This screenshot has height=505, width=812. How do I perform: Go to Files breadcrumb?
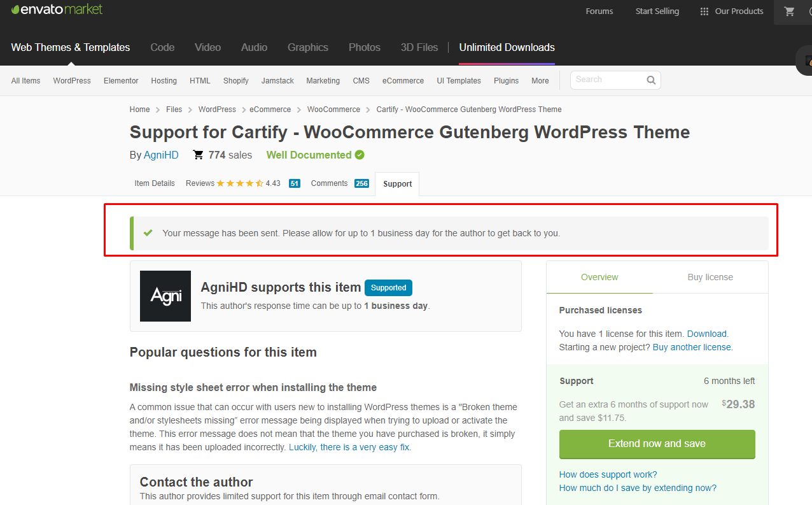point(174,110)
